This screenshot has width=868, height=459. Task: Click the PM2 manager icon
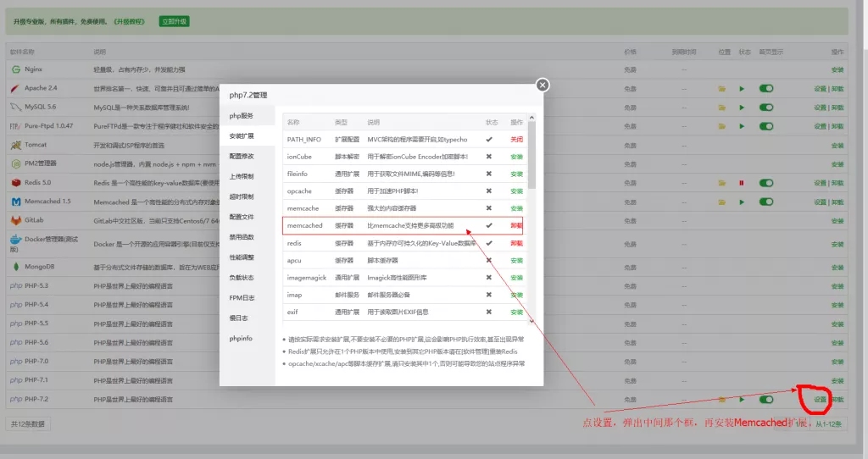[15, 163]
